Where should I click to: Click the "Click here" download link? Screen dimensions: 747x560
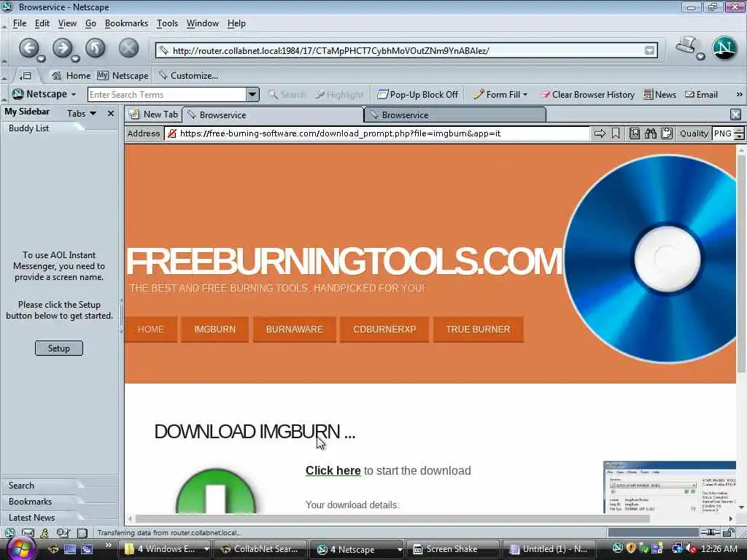pos(333,470)
